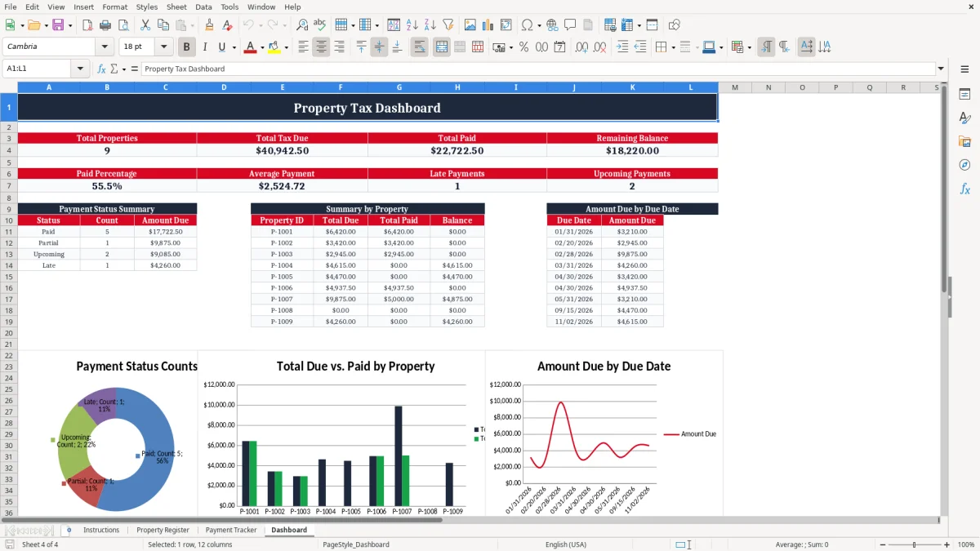The image size is (980, 551).
Task: Open the Format menu
Action: (x=114, y=7)
